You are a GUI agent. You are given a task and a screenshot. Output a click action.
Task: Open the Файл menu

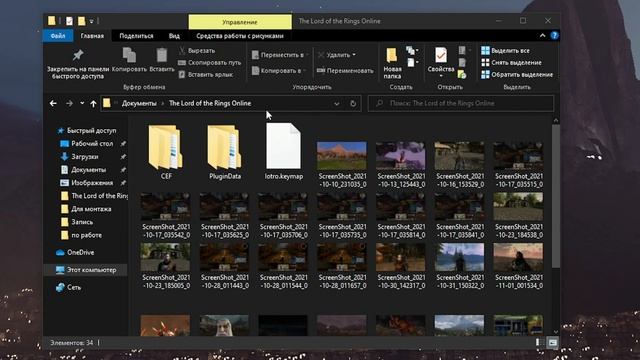coord(58,36)
